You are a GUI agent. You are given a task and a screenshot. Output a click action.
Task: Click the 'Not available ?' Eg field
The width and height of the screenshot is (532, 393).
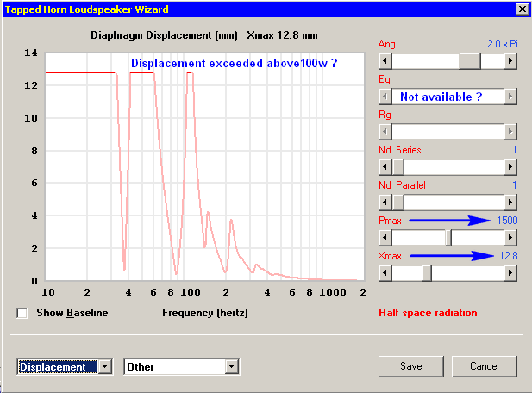(x=448, y=97)
